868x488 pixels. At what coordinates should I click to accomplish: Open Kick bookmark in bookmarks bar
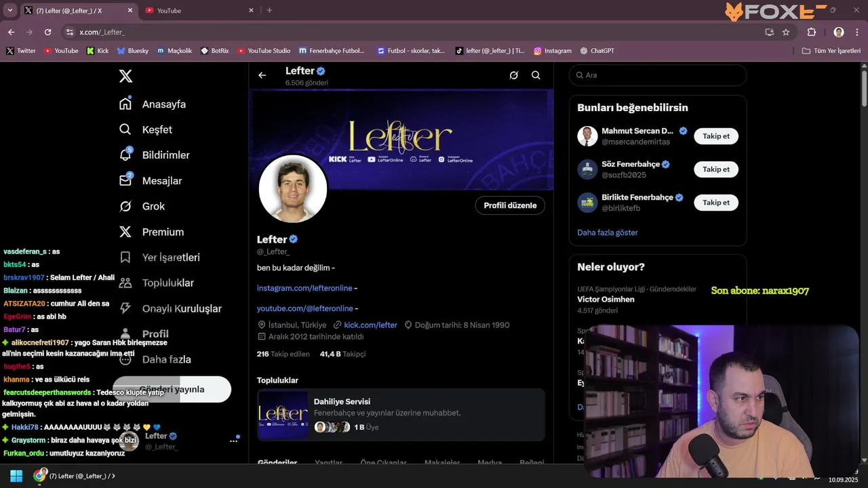[x=98, y=51]
